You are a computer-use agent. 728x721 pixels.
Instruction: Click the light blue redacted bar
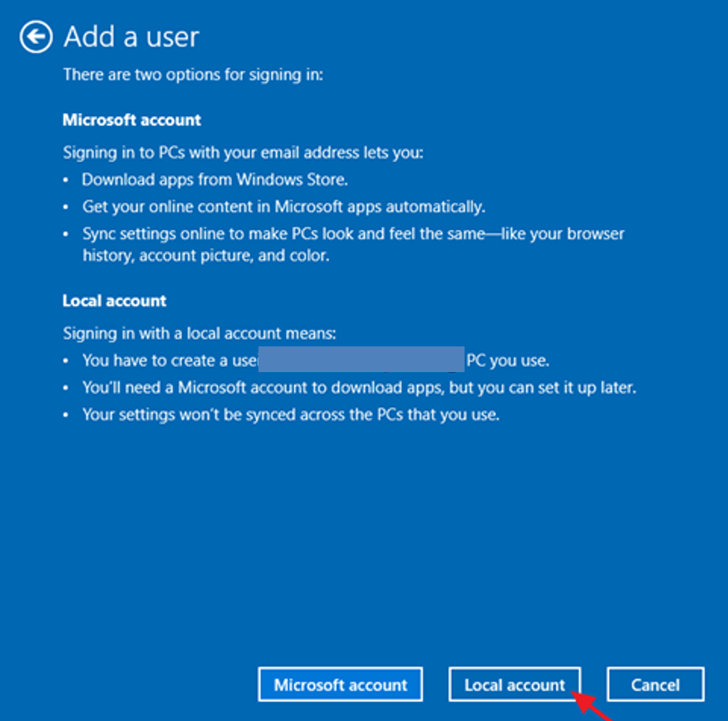(361, 360)
